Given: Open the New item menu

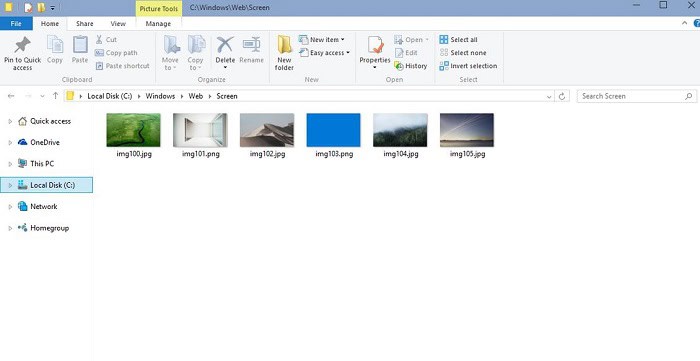Looking at the screenshot, I should (x=322, y=40).
